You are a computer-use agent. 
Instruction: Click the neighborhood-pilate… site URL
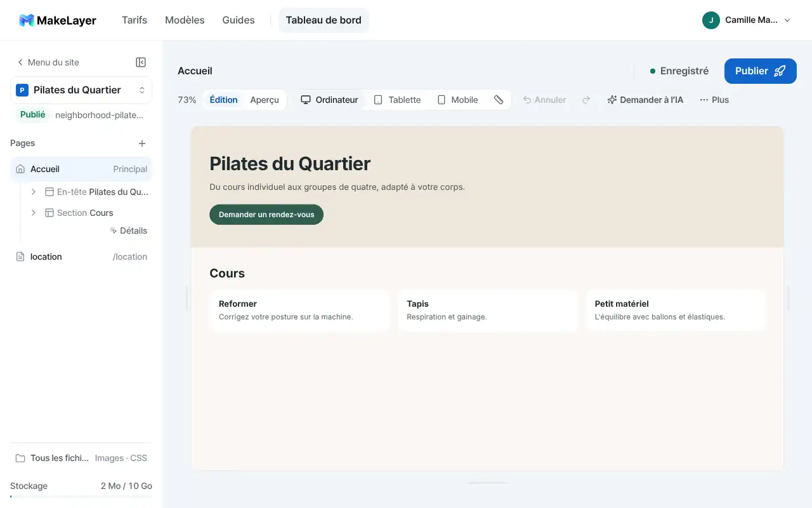(99, 115)
